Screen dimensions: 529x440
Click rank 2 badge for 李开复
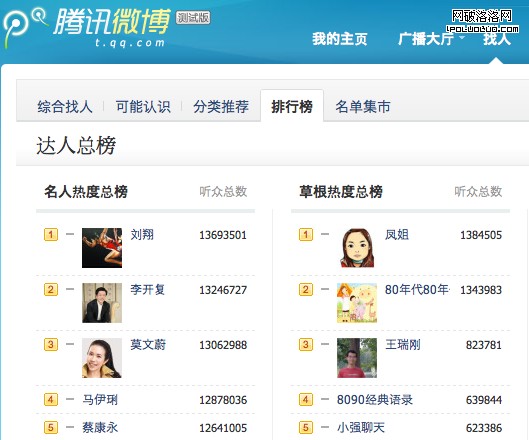pyautogui.click(x=51, y=290)
